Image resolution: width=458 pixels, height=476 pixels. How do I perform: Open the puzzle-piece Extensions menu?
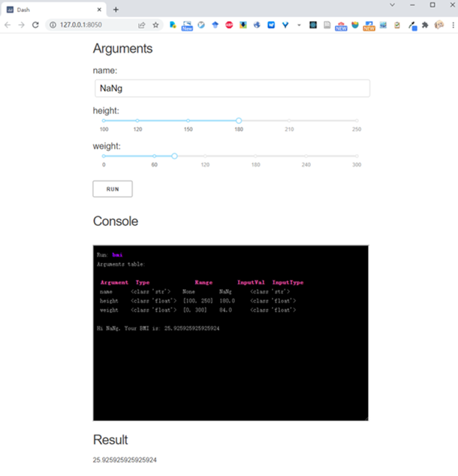[425, 25]
